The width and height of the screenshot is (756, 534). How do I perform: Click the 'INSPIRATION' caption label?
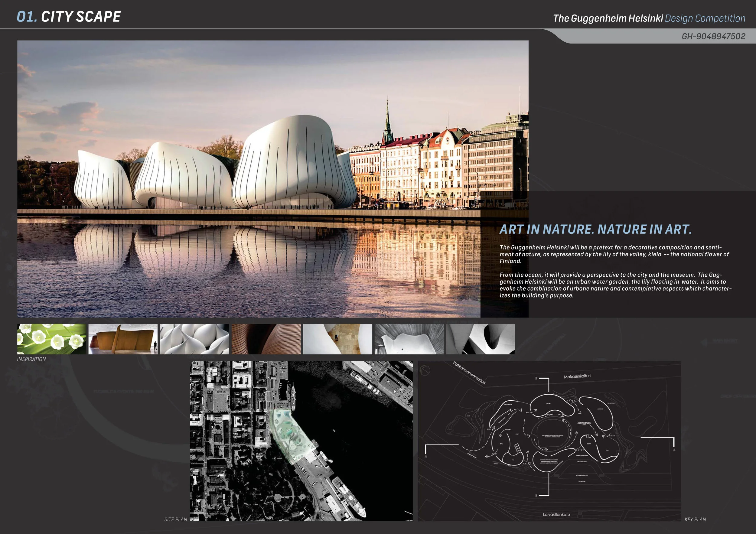pos(32,359)
